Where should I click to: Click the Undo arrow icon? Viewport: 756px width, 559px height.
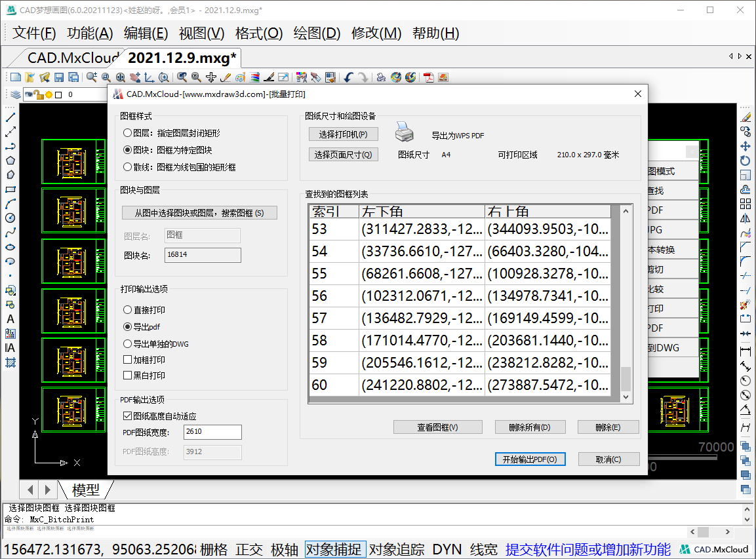[348, 77]
